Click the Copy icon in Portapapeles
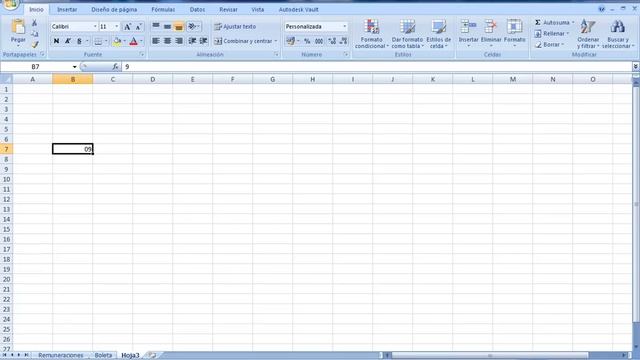Image resolution: width=640 pixels, height=360 pixels. coord(35,34)
